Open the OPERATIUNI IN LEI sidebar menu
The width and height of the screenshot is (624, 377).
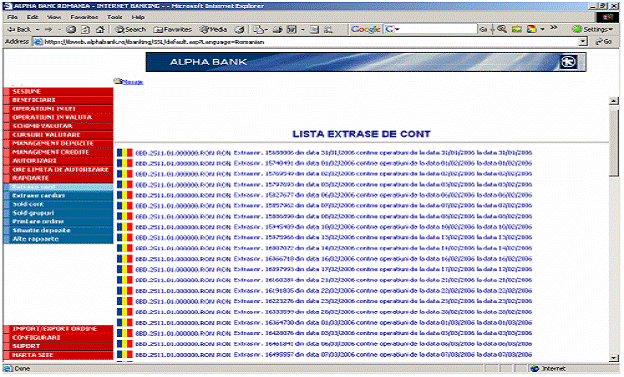tap(58, 109)
